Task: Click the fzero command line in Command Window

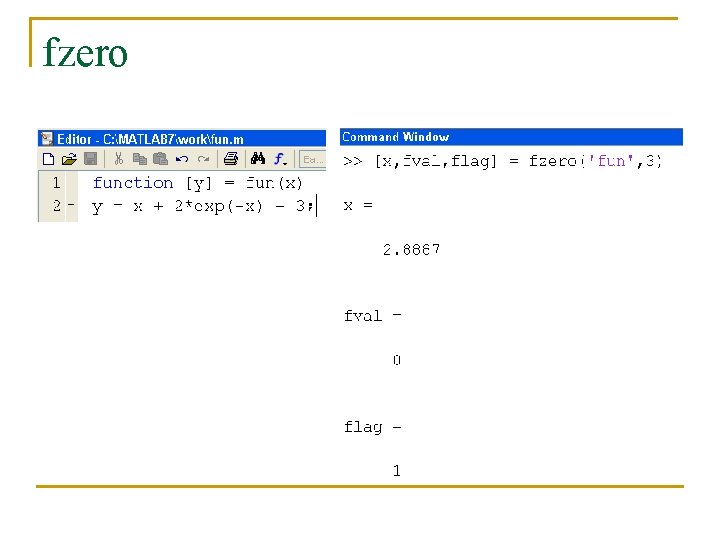Action: tap(502, 161)
